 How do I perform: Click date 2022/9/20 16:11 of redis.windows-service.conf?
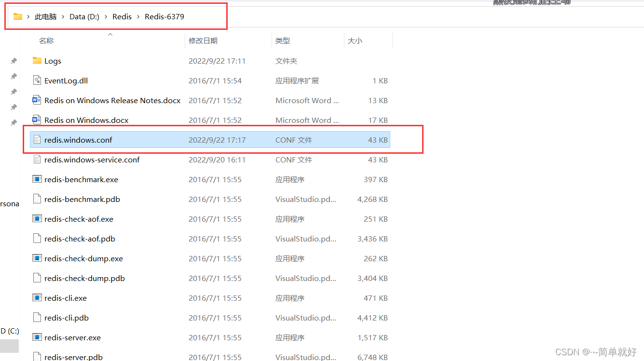(x=217, y=160)
